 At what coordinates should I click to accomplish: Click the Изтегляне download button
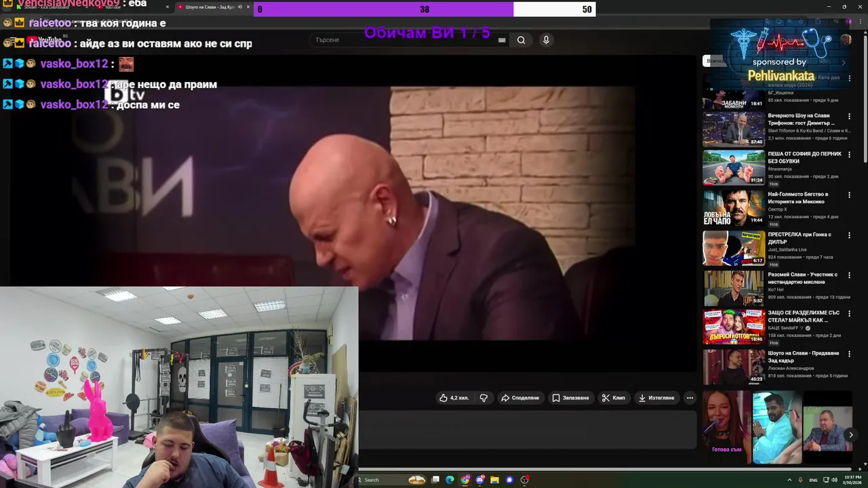click(656, 398)
